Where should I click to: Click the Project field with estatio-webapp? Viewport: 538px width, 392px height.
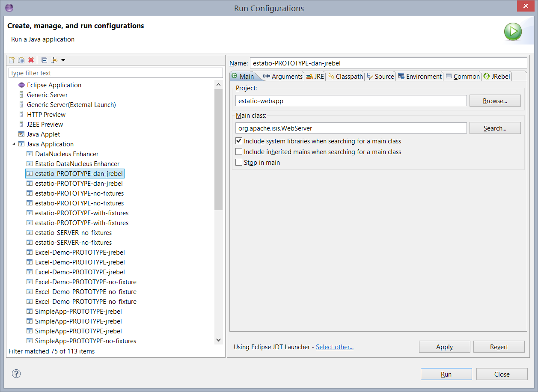point(351,101)
